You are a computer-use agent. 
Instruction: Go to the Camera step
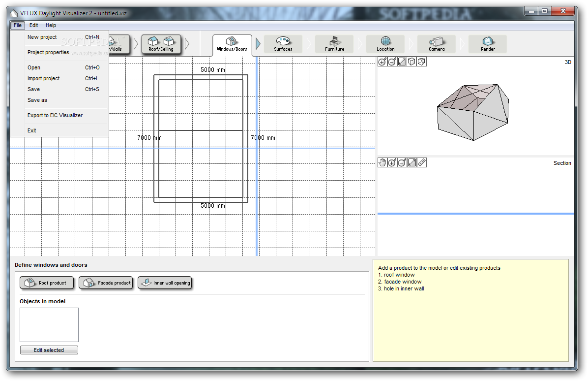[x=437, y=44]
